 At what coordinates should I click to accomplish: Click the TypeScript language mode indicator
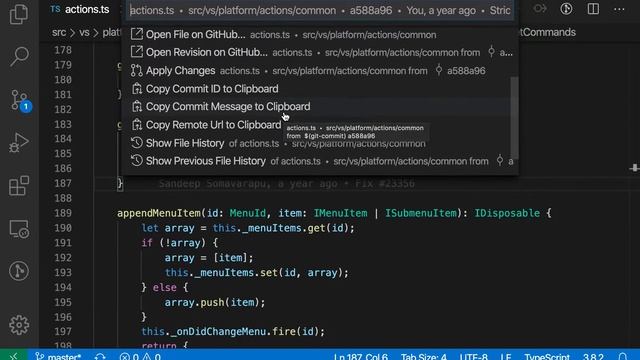(x=547, y=356)
